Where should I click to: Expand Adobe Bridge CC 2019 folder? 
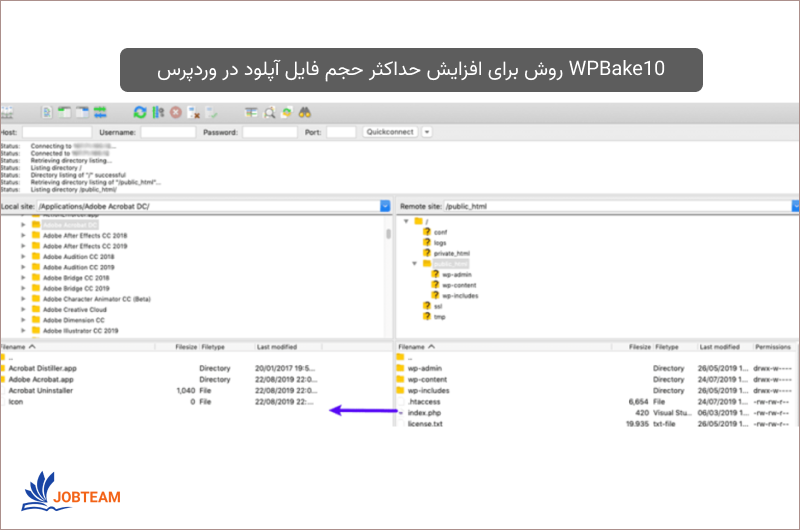[x=23, y=288]
